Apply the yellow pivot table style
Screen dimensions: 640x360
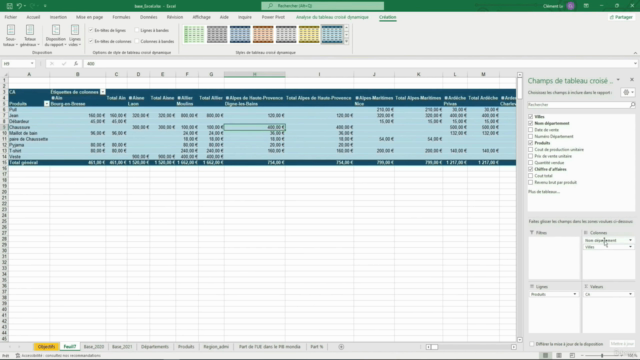(309, 34)
